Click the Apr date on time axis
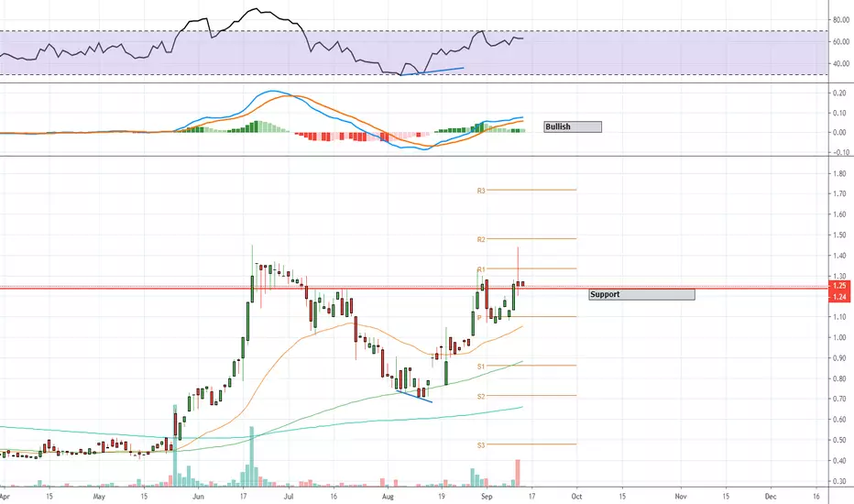 click(5, 497)
